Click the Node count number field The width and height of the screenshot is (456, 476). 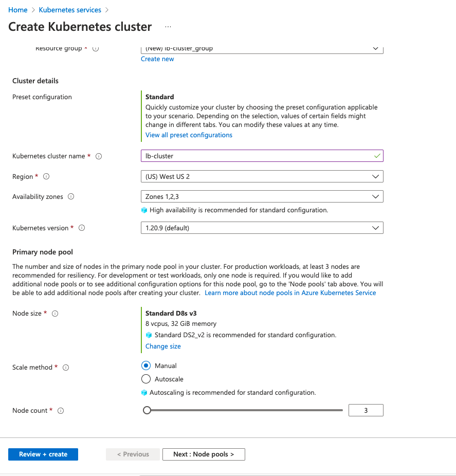tap(366, 410)
